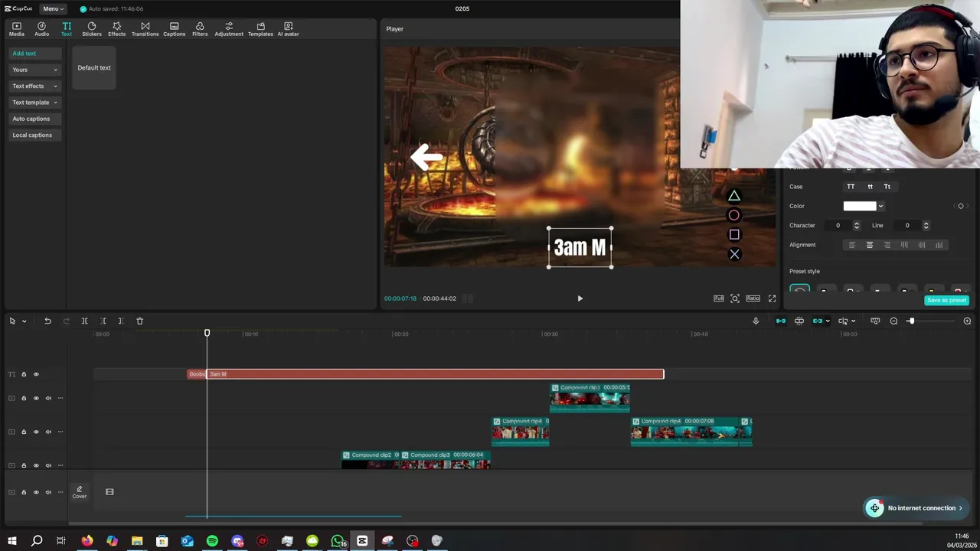Image resolution: width=980 pixels, height=551 pixels.
Task: Toggle Full preview quality button
Action: tap(719, 298)
